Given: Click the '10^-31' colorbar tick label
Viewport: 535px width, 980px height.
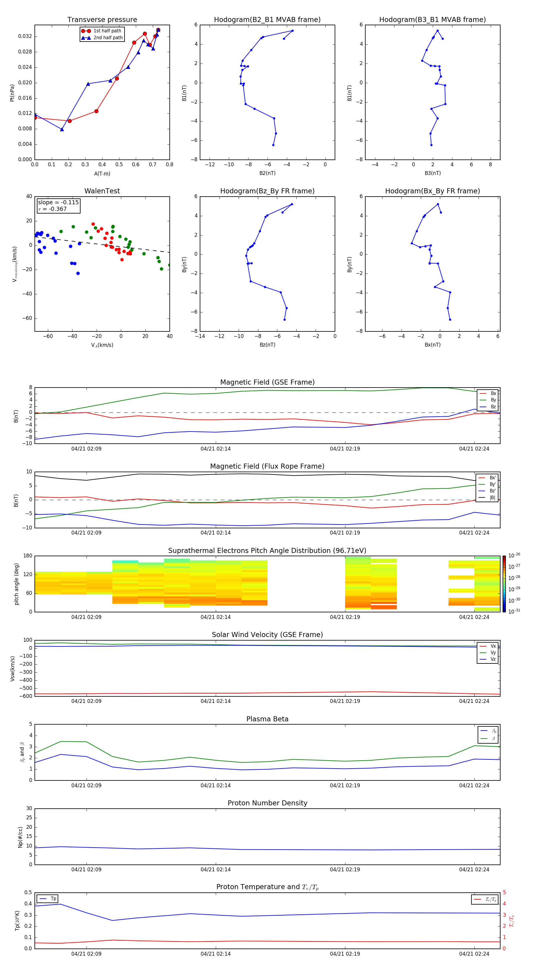Looking at the screenshot, I should pyautogui.click(x=514, y=611).
